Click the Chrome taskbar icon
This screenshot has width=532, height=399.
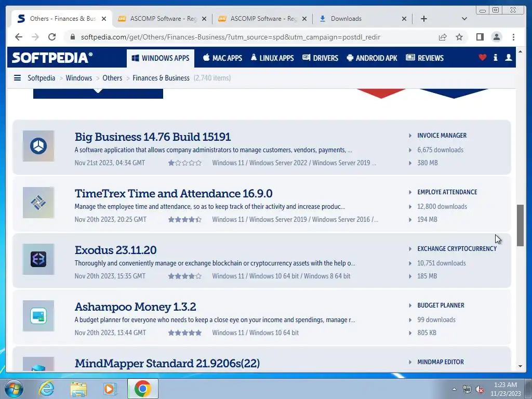[x=143, y=389]
